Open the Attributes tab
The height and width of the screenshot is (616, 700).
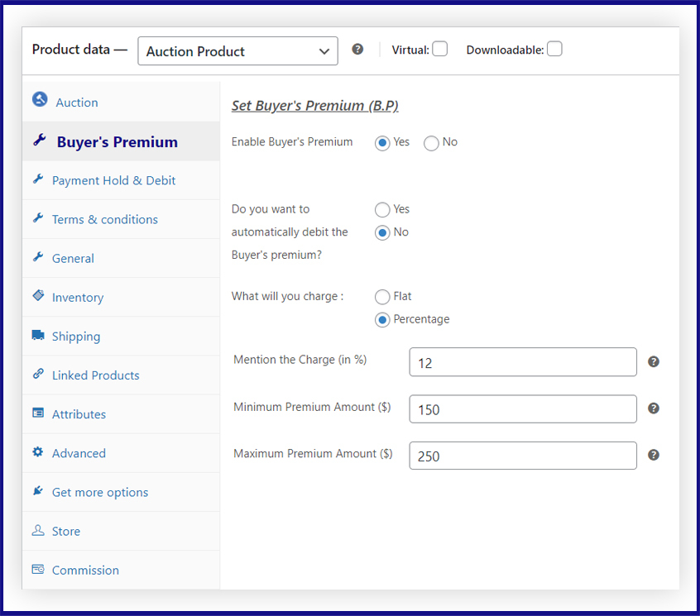tap(121, 414)
